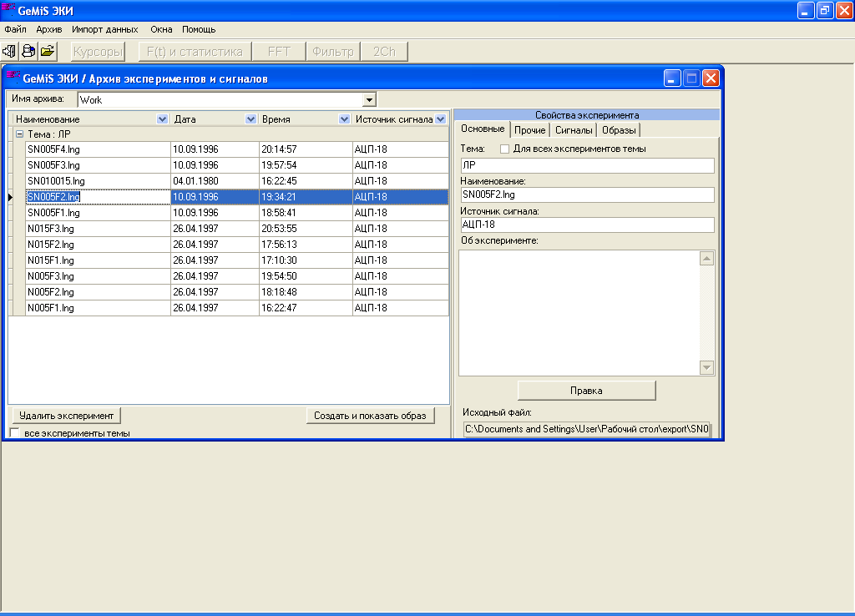The height and width of the screenshot is (616, 855).
Task: Click the GeMiS icon in archive window title
Action: (x=13, y=78)
